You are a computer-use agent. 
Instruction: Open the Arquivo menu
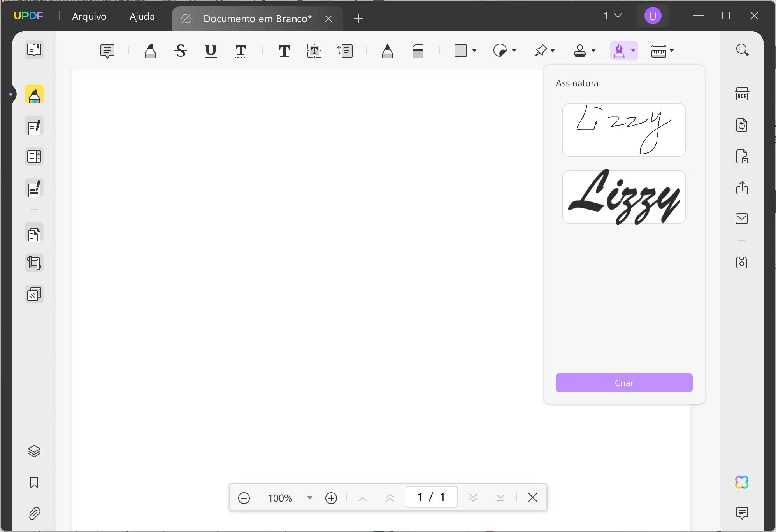pyautogui.click(x=89, y=16)
